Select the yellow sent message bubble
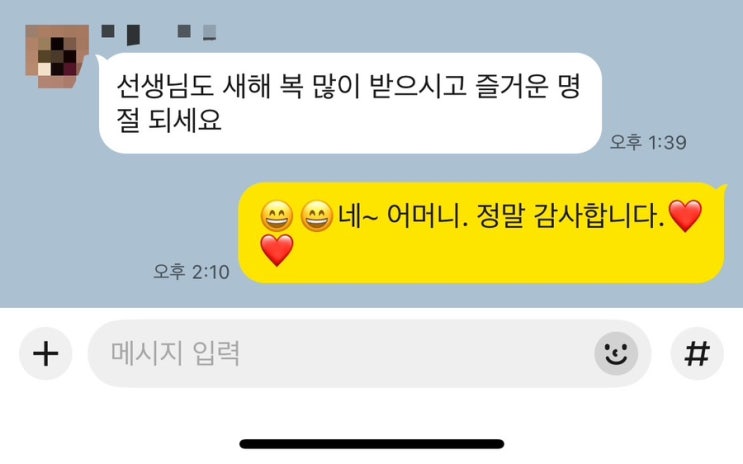This screenshot has height=464, width=743. coord(482,233)
